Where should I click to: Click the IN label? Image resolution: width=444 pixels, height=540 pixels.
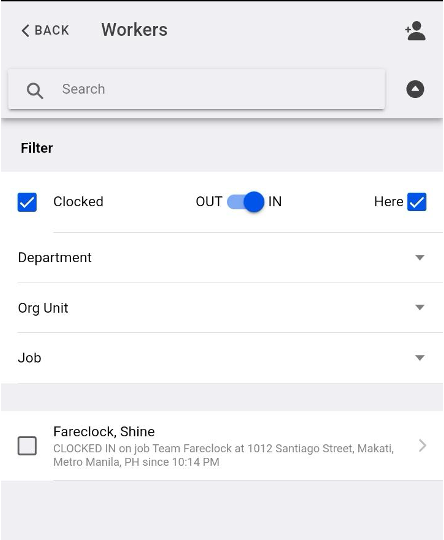[275, 201]
